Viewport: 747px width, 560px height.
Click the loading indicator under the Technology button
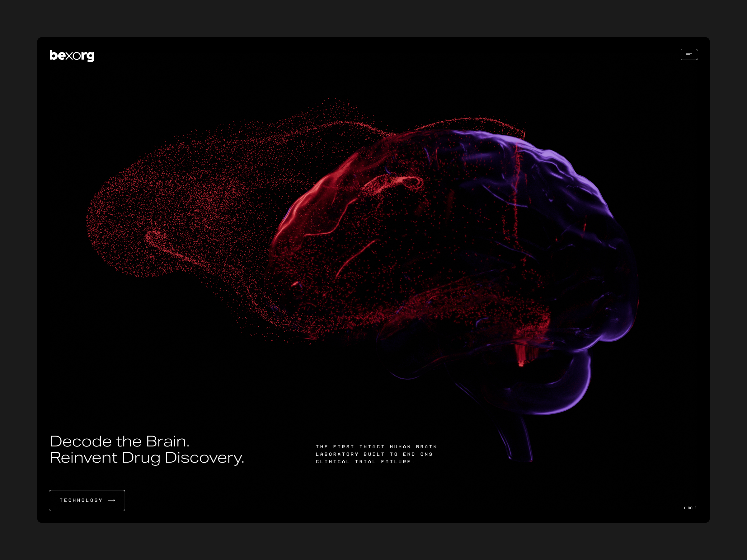pos(87,511)
